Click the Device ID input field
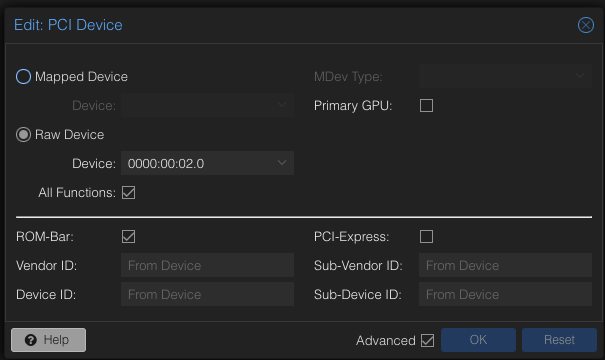The height and width of the screenshot is (360, 605). click(x=208, y=294)
